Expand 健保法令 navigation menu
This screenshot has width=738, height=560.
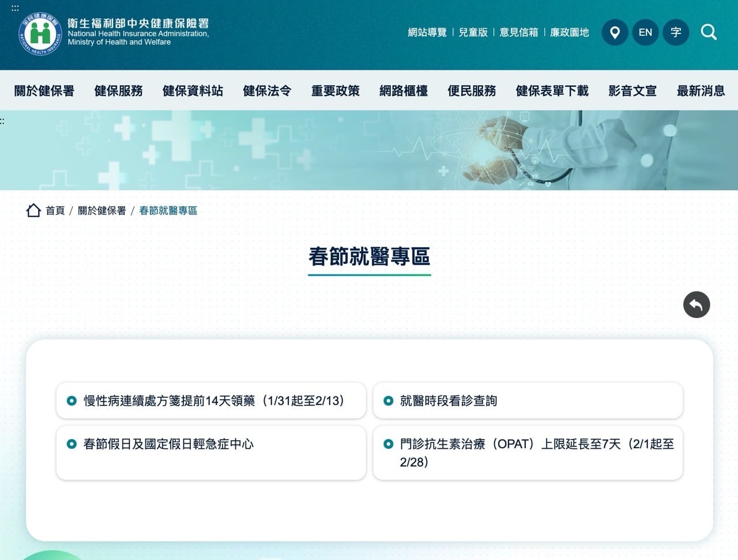click(267, 90)
